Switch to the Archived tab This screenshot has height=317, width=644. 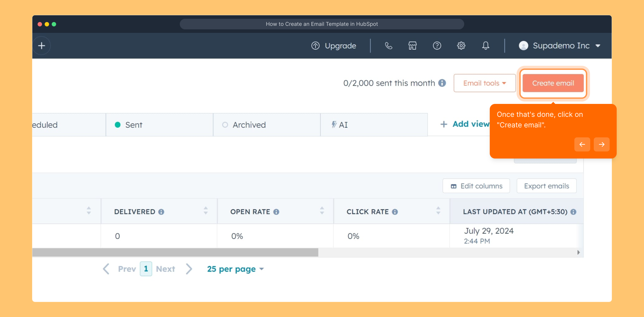[249, 125]
